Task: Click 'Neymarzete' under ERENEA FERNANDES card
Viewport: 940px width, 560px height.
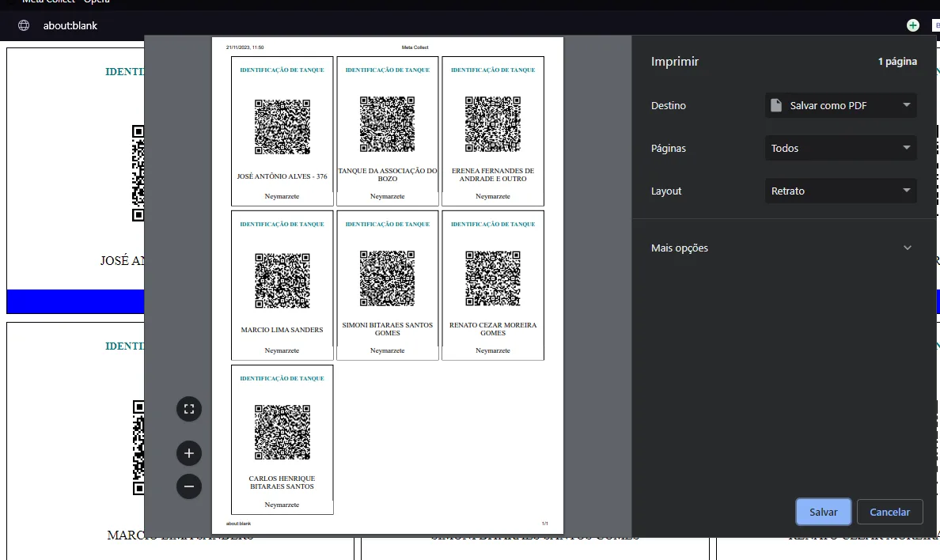Action: [493, 196]
